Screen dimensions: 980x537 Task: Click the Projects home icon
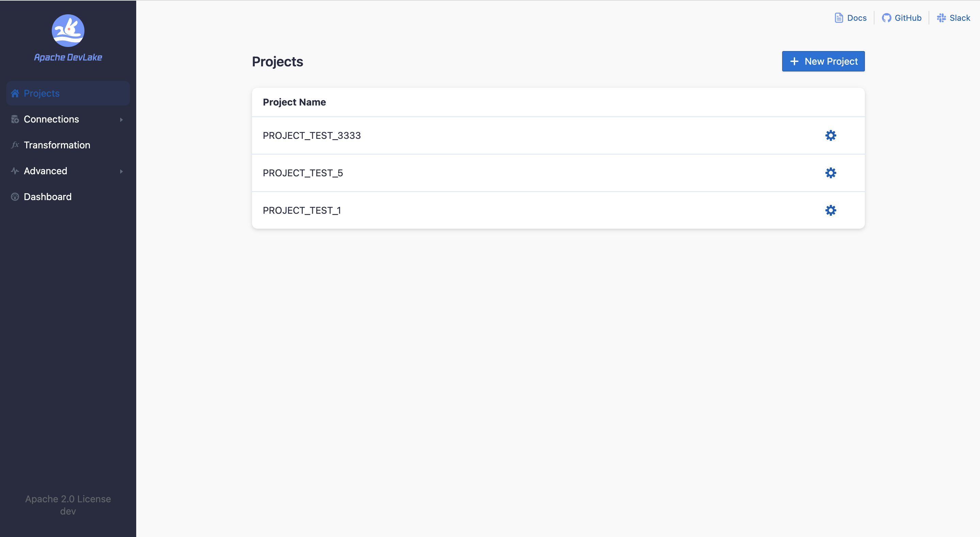coord(15,93)
